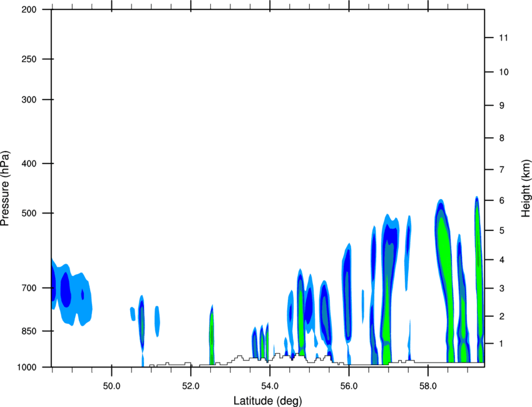This screenshot has width=532, height=407.
Task: Pick the 1 km height label
Action: point(502,344)
